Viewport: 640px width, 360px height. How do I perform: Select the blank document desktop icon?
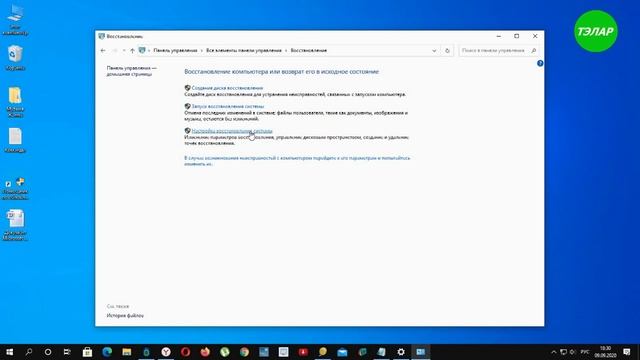[15, 140]
